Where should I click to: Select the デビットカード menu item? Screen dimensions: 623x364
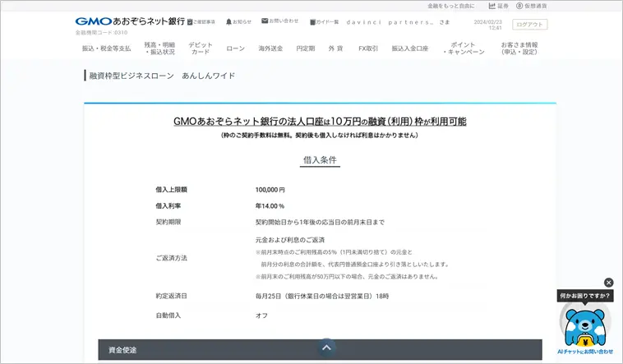tap(201, 48)
